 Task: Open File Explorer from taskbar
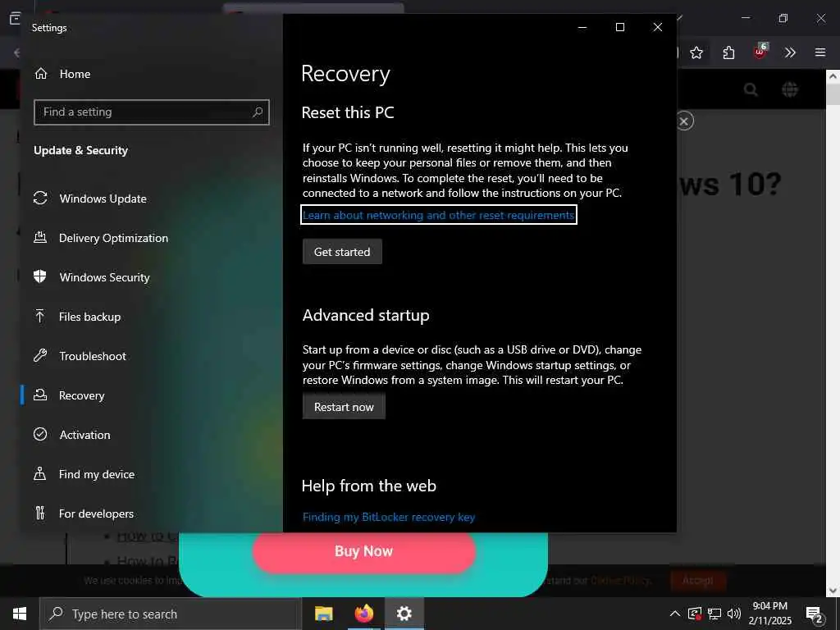click(323, 614)
